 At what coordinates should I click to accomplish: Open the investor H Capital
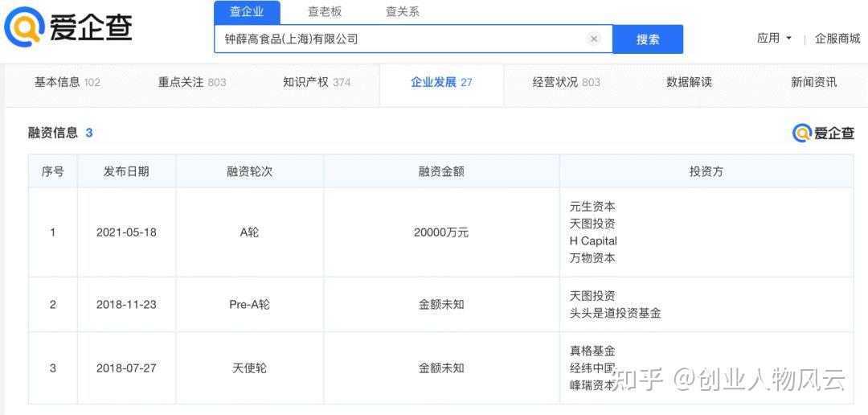click(x=593, y=241)
